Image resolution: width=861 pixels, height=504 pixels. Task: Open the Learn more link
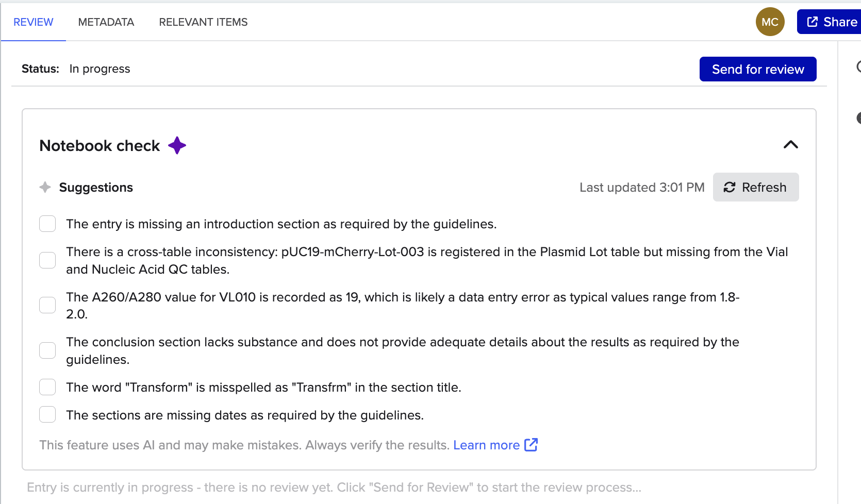pyautogui.click(x=486, y=445)
